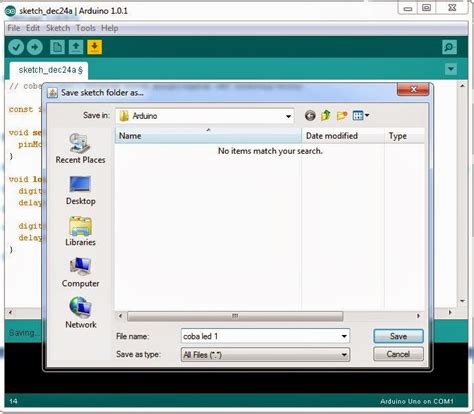Expand the Save in Arduino folder dropdown

(288, 116)
